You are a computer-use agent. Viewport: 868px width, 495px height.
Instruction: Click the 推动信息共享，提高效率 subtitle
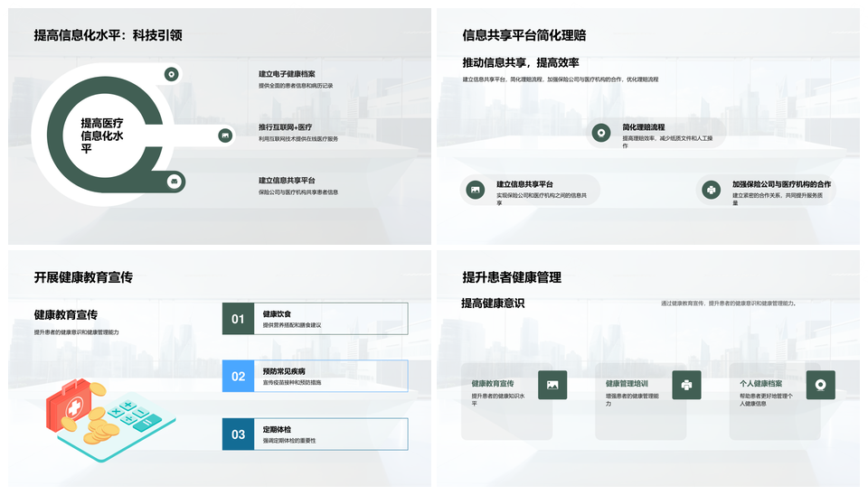tap(521, 63)
